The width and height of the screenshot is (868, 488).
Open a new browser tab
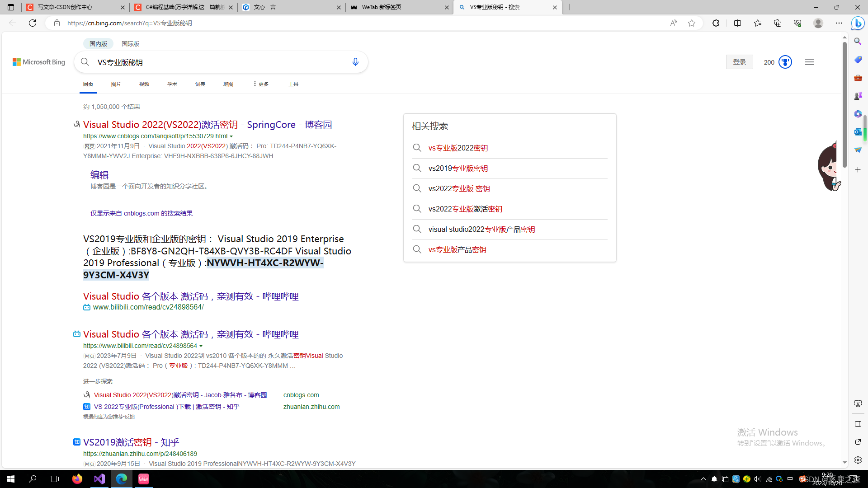point(570,7)
